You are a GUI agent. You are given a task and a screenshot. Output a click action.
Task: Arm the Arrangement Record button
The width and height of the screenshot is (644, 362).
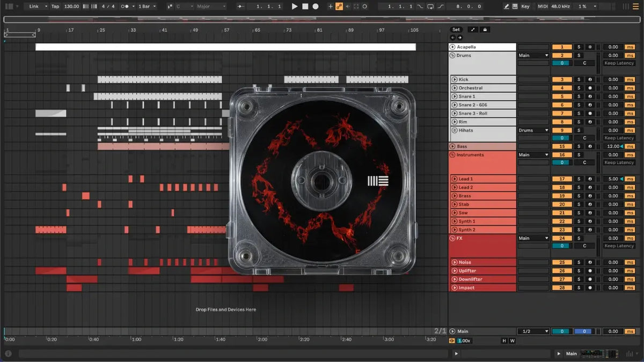(x=316, y=6)
